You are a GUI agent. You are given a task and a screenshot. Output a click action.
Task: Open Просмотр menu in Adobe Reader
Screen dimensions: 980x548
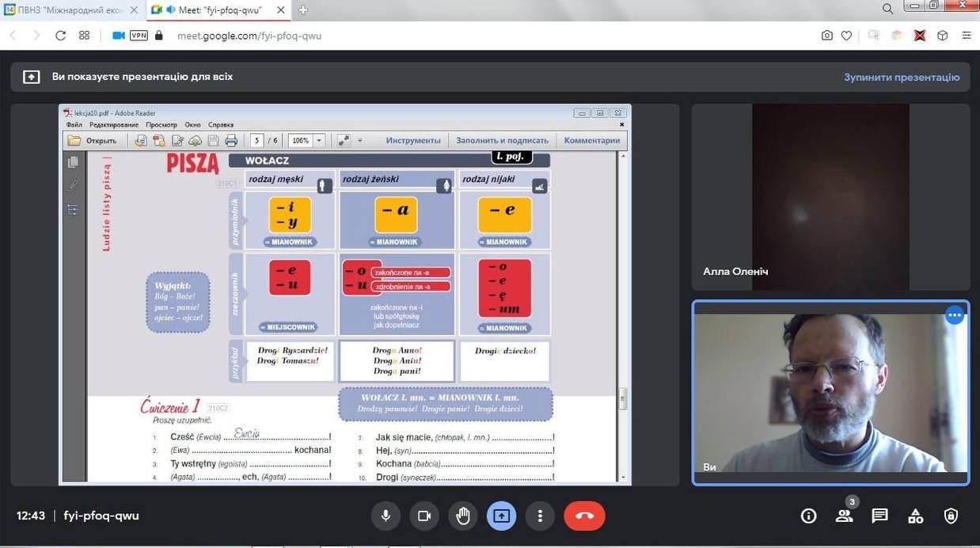pyautogui.click(x=161, y=124)
